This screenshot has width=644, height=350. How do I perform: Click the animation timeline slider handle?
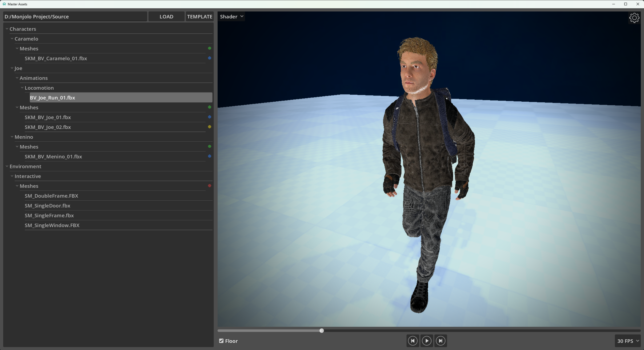point(322,331)
